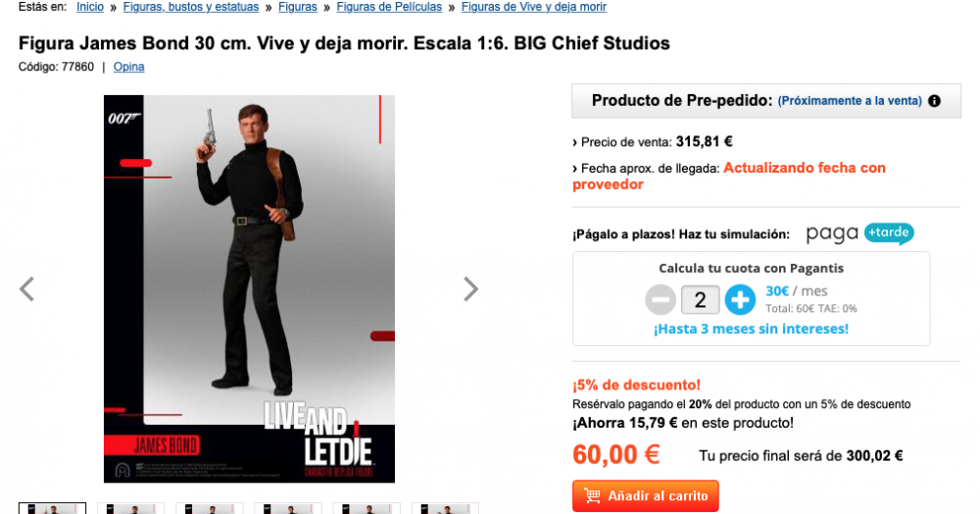Select the first product thumbnail
980x514 pixels.
(x=52, y=508)
